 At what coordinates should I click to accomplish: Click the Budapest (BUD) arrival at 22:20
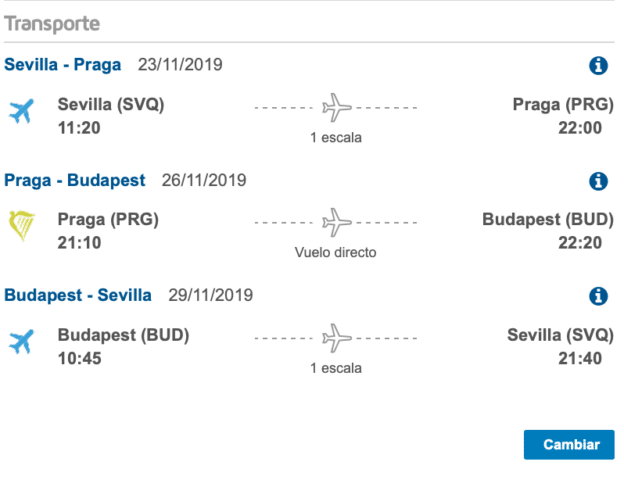(x=542, y=220)
